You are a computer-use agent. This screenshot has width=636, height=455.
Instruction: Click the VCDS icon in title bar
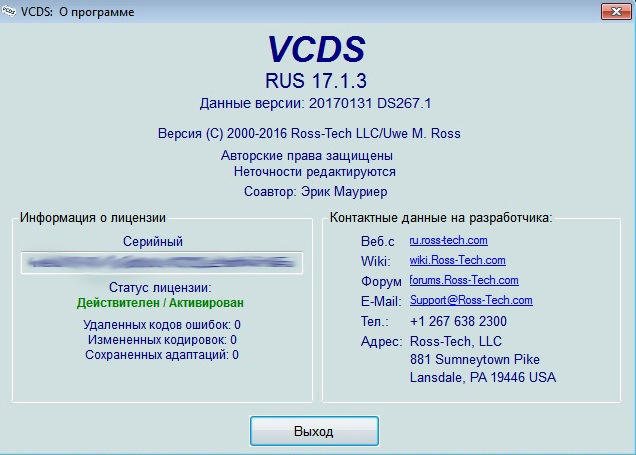point(9,11)
